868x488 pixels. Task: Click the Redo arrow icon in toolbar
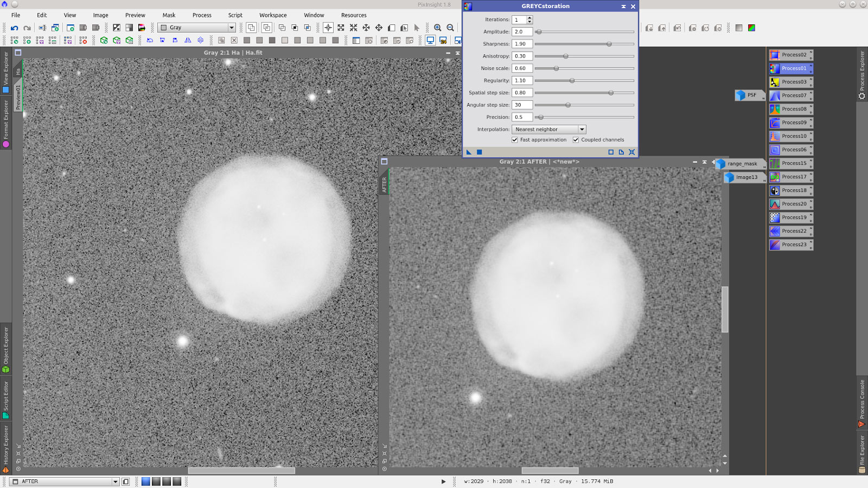pos(27,28)
